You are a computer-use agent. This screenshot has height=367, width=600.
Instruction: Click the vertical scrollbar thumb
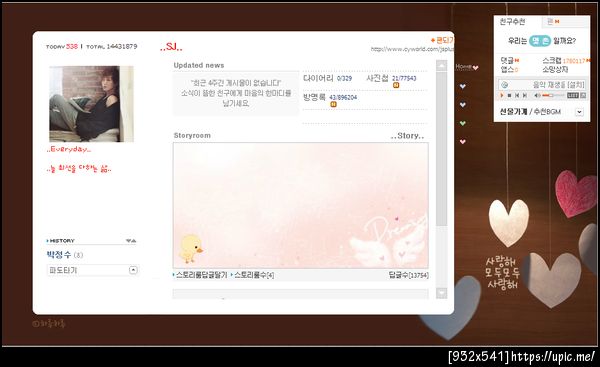click(442, 148)
